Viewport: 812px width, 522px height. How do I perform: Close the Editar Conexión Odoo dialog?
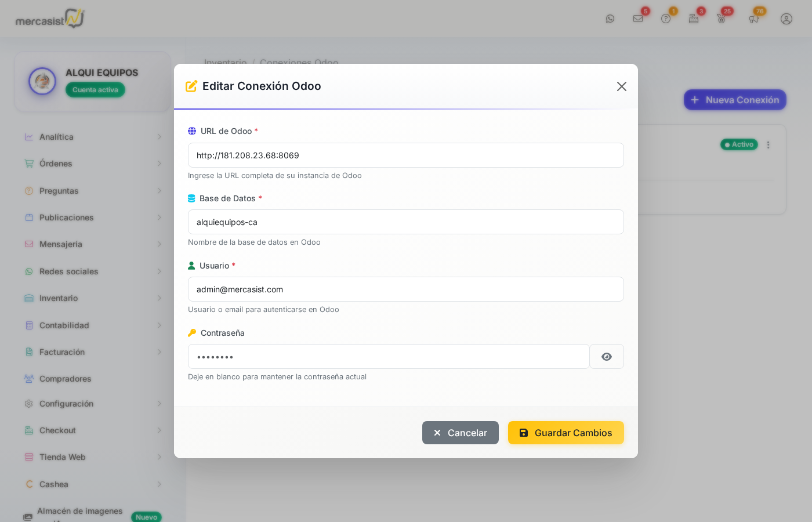621,86
